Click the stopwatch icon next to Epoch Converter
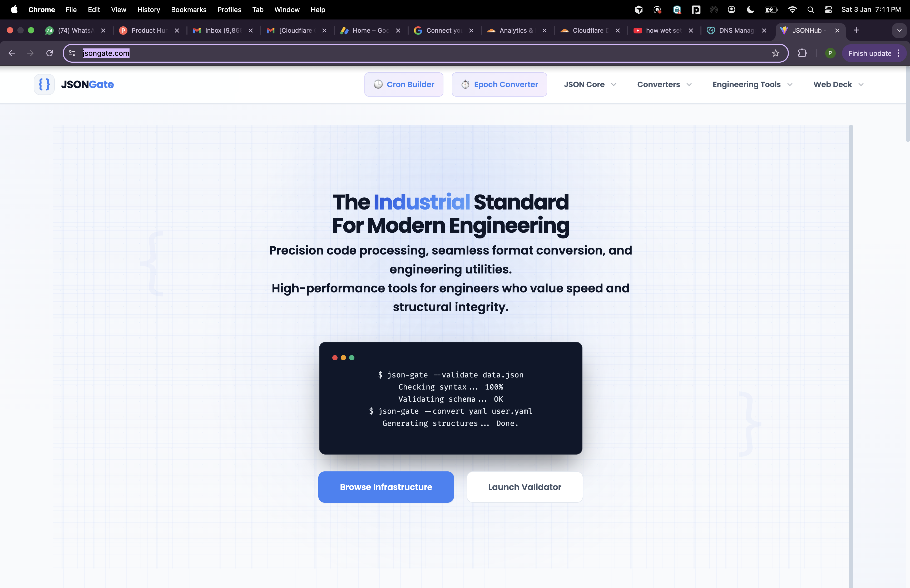The width and height of the screenshot is (910, 588). pos(465,84)
